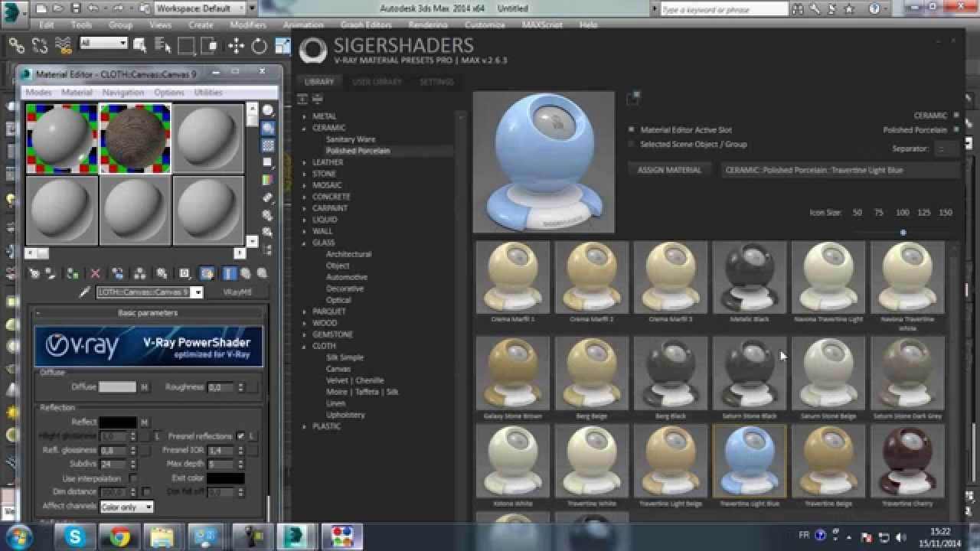Screen dimensions: 980x551
Task: Open the file explorer folder in taskbar
Action: (x=162, y=537)
